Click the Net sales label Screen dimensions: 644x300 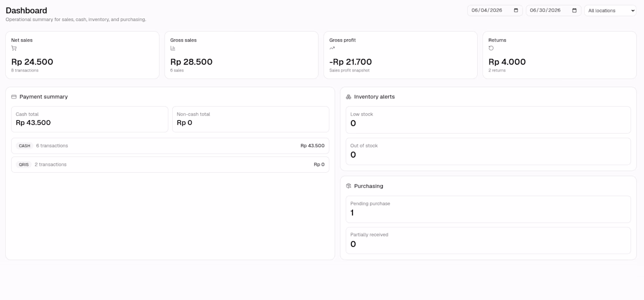pyautogui.click(x=22, y=40)
